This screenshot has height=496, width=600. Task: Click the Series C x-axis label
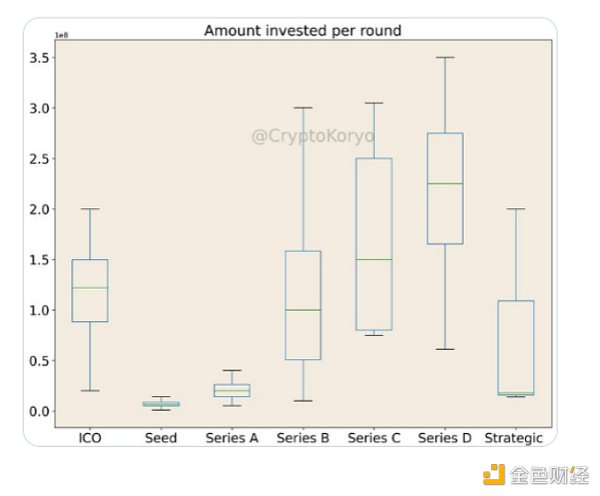pos(374,438)
